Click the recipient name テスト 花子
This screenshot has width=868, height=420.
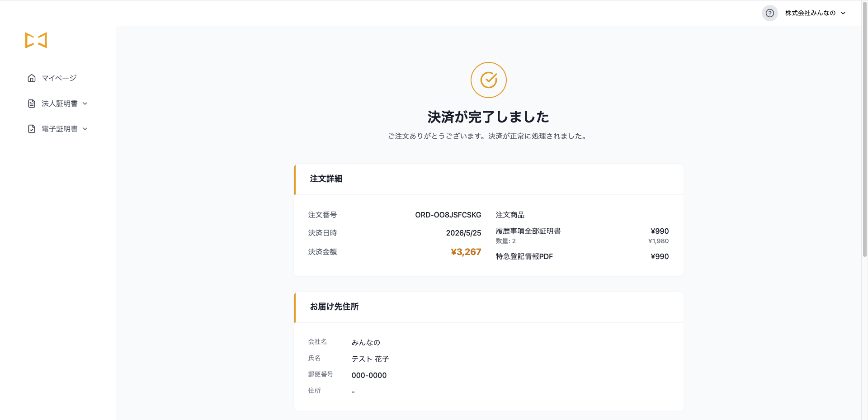click(x=370, y=359)
